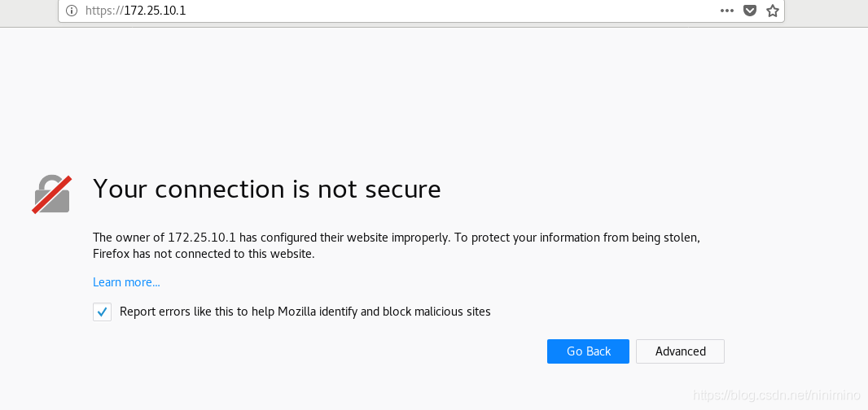Open the site information icon in address bar

click(x=72, y=11)
